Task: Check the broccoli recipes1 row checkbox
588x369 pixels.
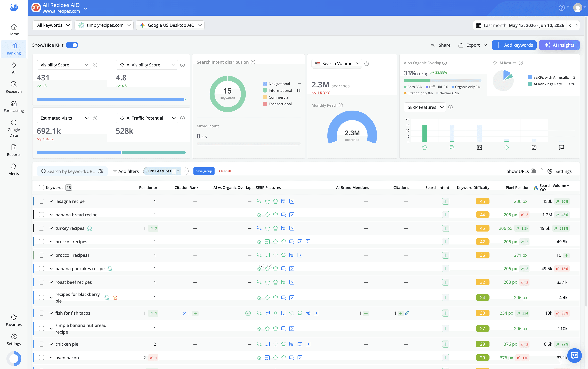Action: pyautogui.click(x=41, y=255)
